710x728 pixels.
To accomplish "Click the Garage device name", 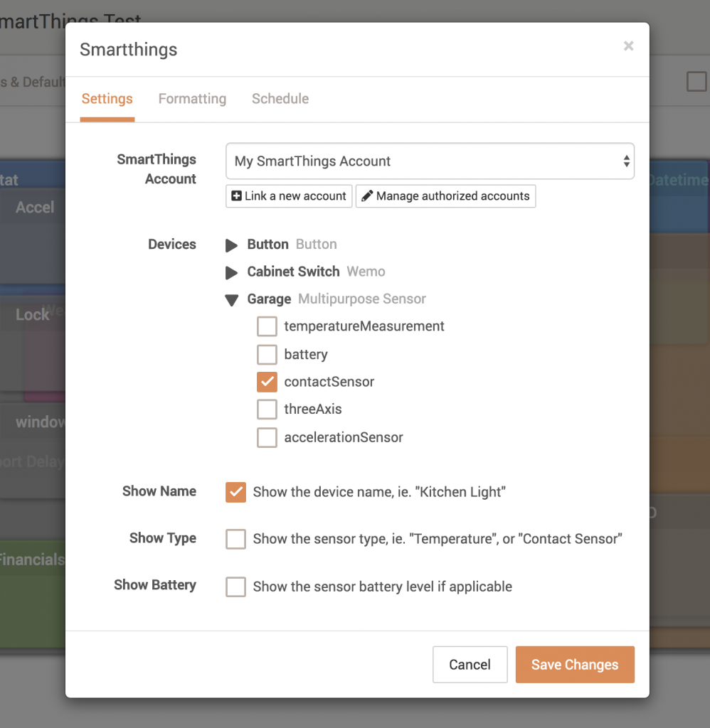I will tap(269, 299).
